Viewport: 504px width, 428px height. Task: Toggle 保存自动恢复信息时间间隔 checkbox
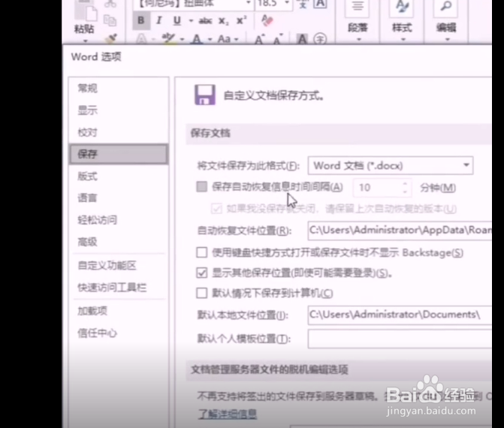(201, 187)
